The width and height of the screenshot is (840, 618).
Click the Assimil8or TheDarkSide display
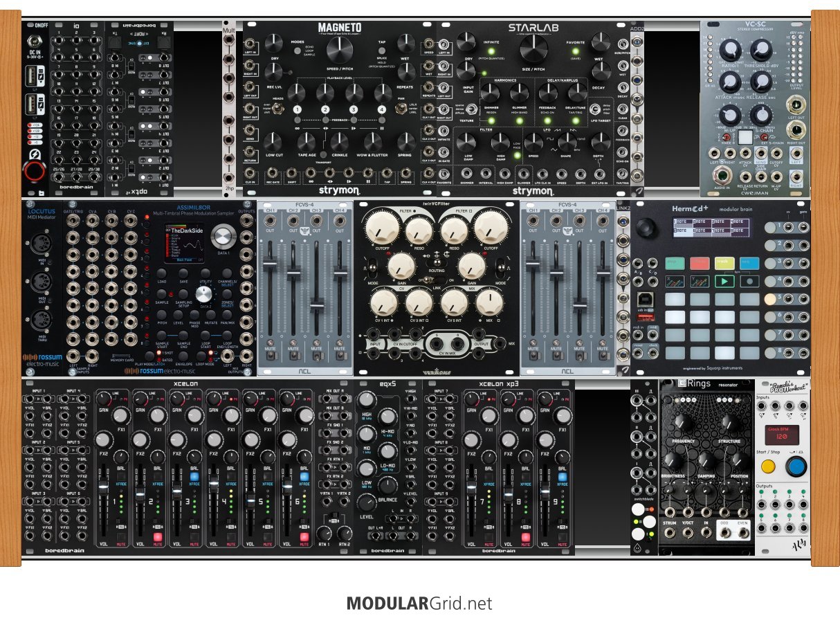(184, 243)
